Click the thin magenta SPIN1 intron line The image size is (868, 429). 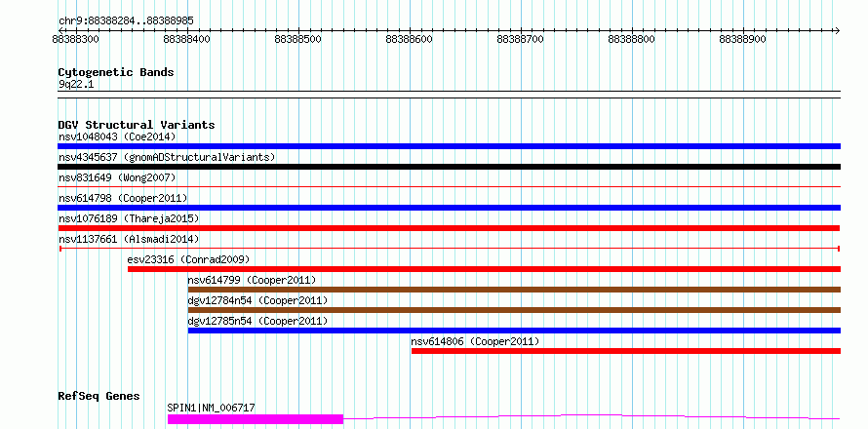tap(592, 416)
